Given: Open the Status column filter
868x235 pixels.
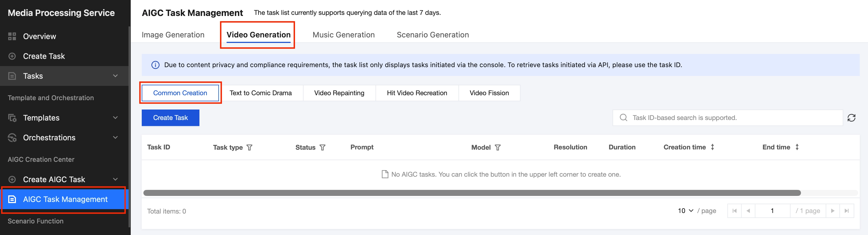Looking at the screenshot, I should click(322, 147).
